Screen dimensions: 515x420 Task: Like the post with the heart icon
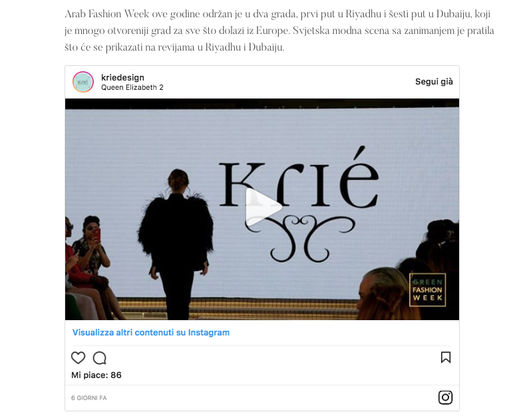point(78,357)
